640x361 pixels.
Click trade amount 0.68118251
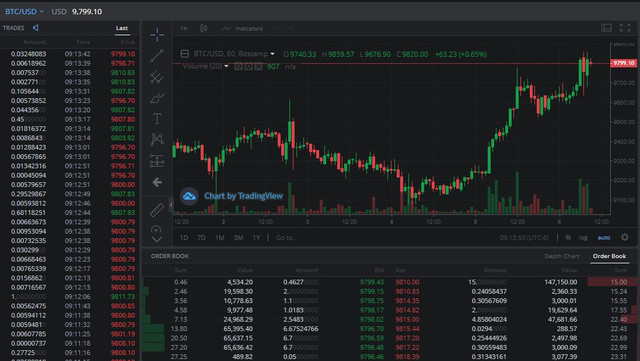pos(29,212)
